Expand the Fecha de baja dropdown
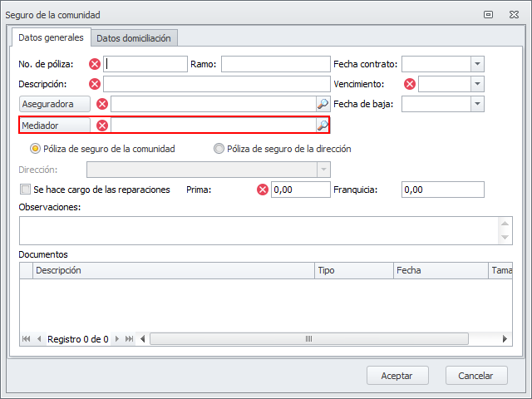The image size is (532, 399). tap(477, 104)
